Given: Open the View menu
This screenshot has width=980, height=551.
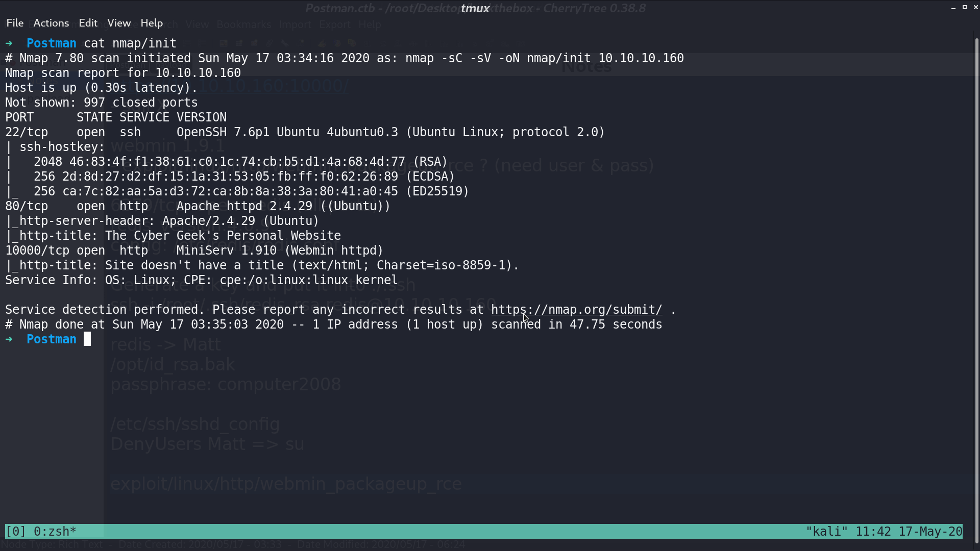Looking at the screenshot, I should 119,23.
